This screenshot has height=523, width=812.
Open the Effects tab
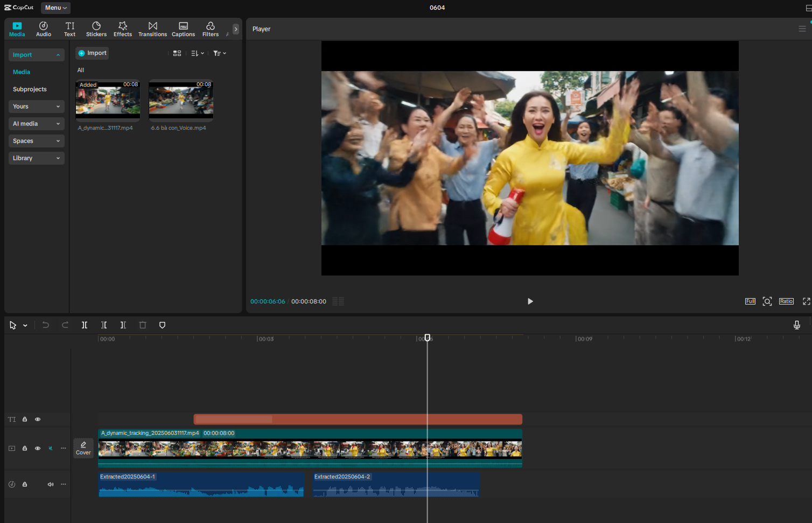tap(123, 29)
